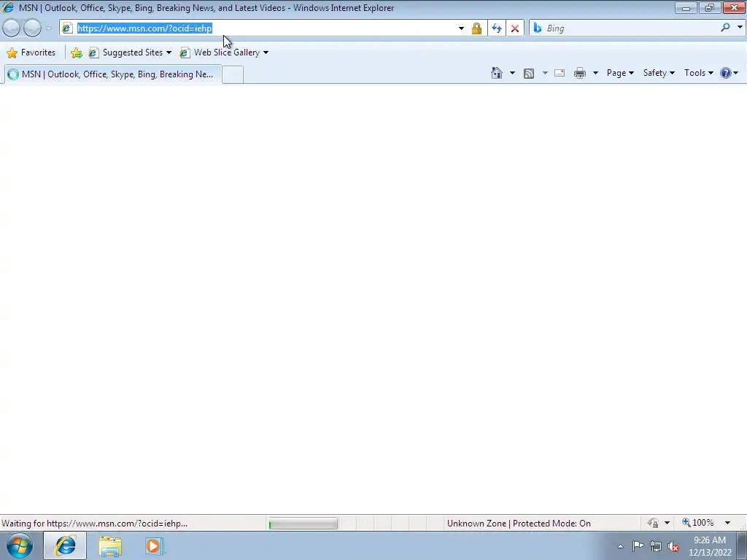Click the Print icon
Viewport: 747px width, 560px height.
pos(580,73)
